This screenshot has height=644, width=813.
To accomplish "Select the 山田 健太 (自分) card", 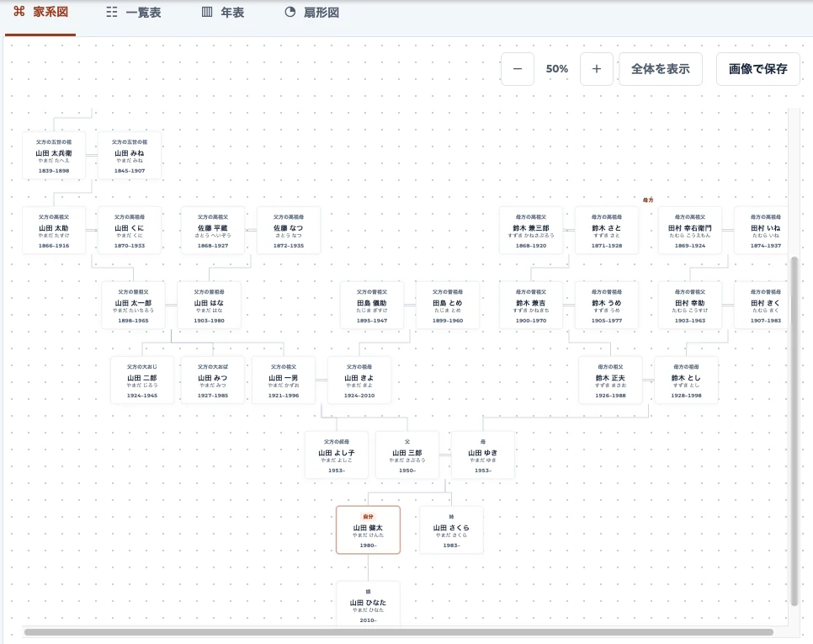I will [x=368, y=530].
